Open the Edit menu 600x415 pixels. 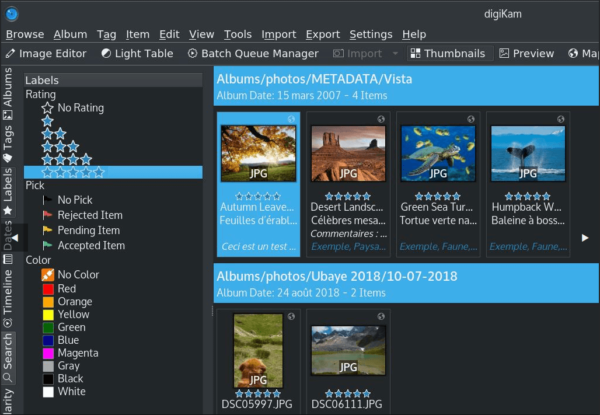[x=169, y=34]
